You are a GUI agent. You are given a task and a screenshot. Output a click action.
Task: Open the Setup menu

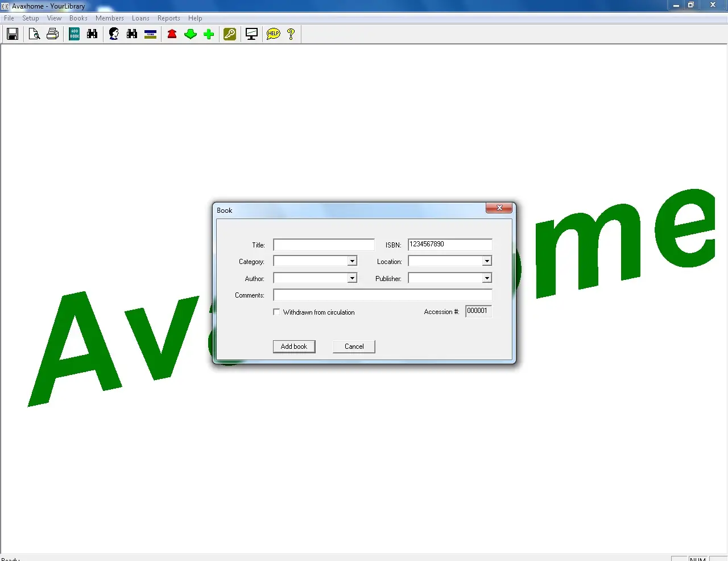pos(31,18)
